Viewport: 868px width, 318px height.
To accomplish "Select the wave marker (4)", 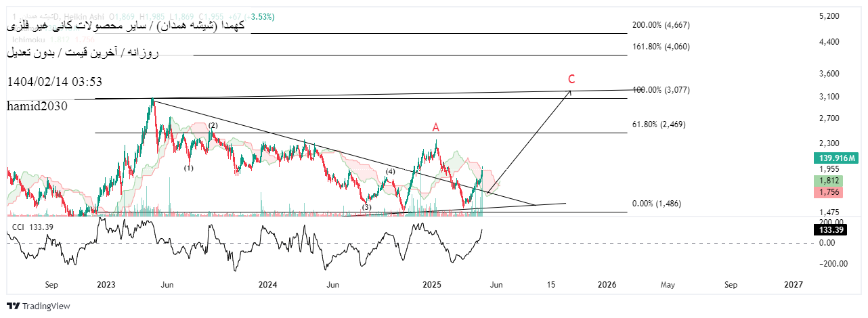I will coord(390,171).
